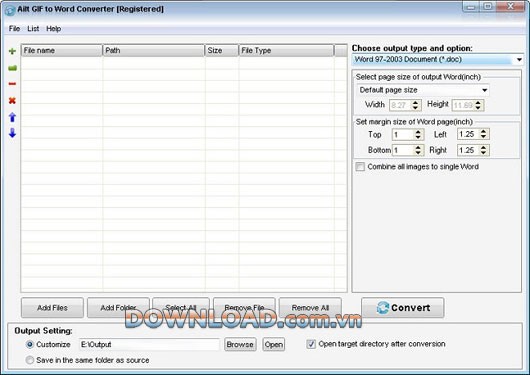Increase the Right margin value
530x375 pixels.
coord(484,147)
